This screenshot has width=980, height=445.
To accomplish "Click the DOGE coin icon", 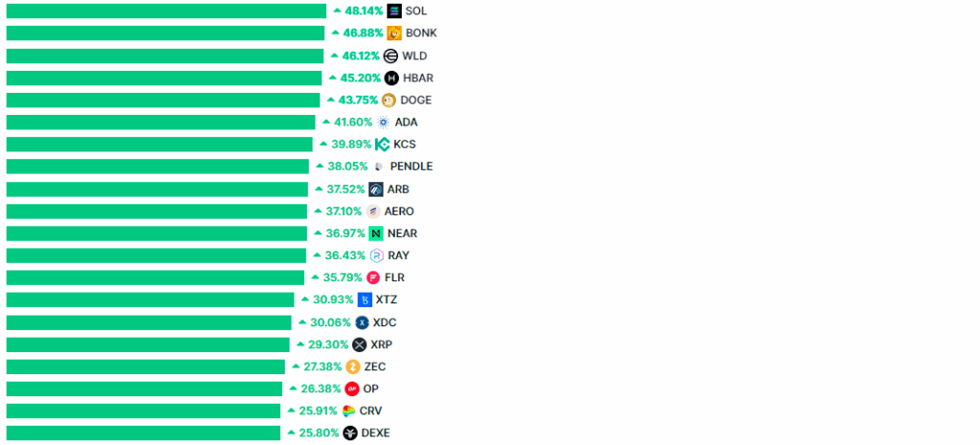I will coord(389,100).
